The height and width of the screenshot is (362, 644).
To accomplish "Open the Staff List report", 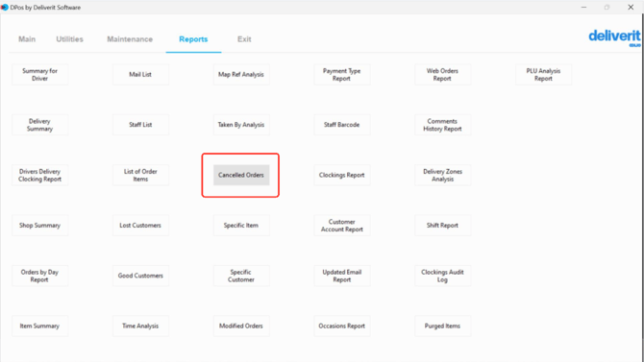I will 140,125.
